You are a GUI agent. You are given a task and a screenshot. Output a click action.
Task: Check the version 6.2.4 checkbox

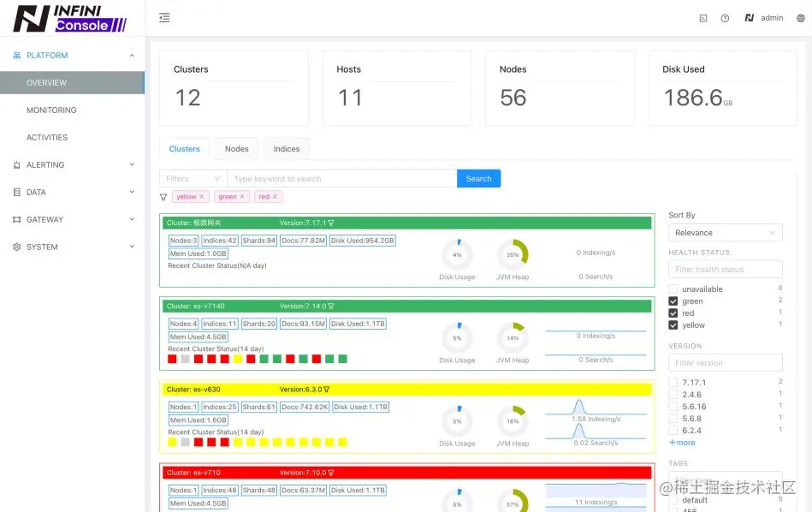point(673,430)
